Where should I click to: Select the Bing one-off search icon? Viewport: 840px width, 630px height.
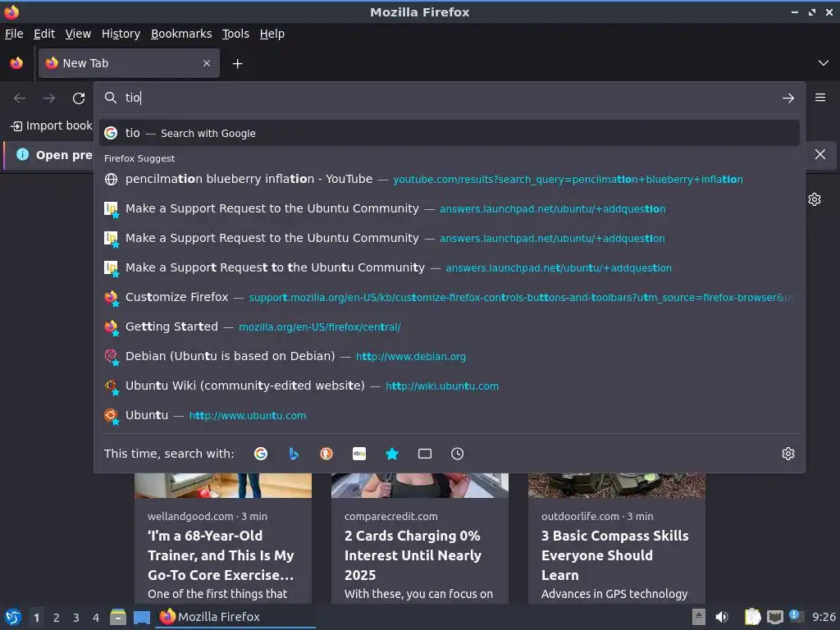294,454
